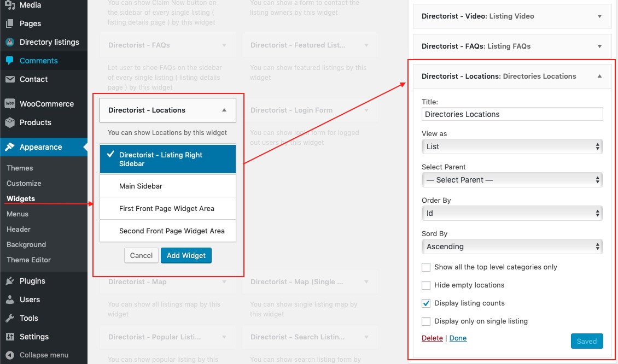This screenshot has height=364, width=618.
Task: Click the Add Widget button
Action: pyautogui.click(x=186, y=255)
